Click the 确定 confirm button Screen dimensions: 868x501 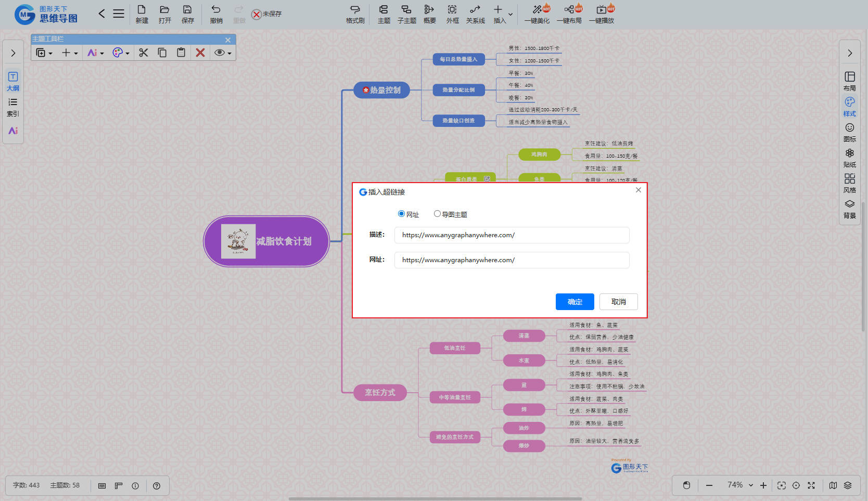tap(575, 302)
